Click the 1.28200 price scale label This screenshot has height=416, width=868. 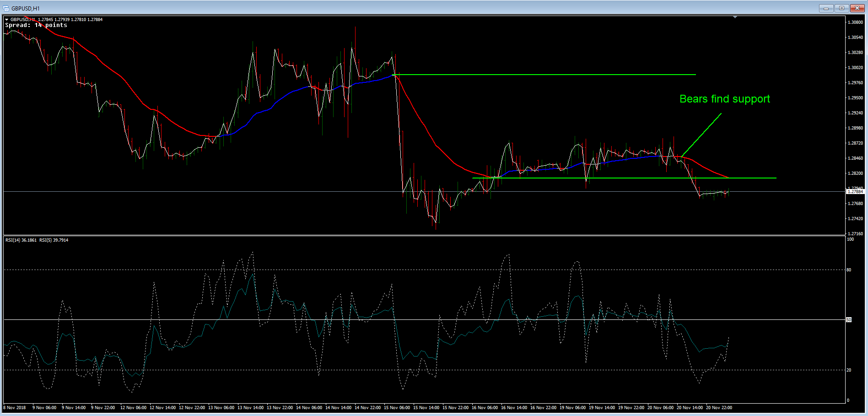click(855, 173)
